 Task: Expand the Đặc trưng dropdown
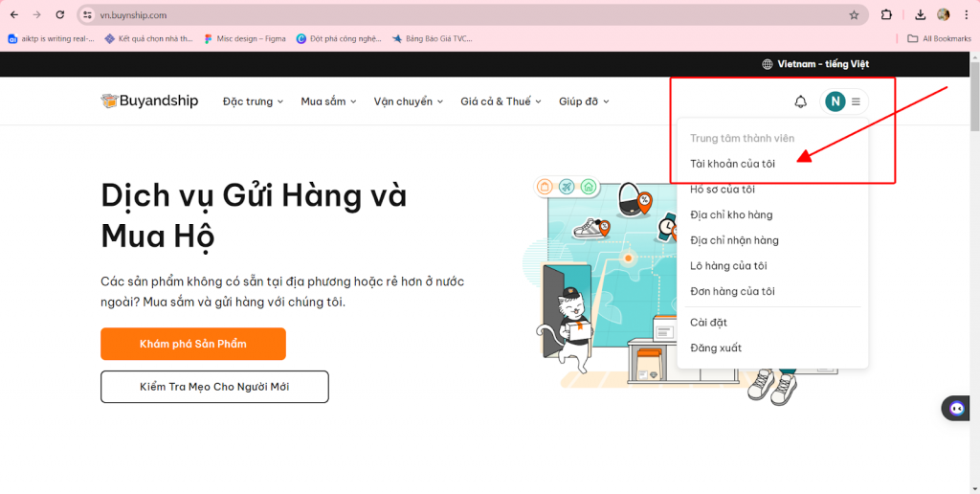click(253, 101)
